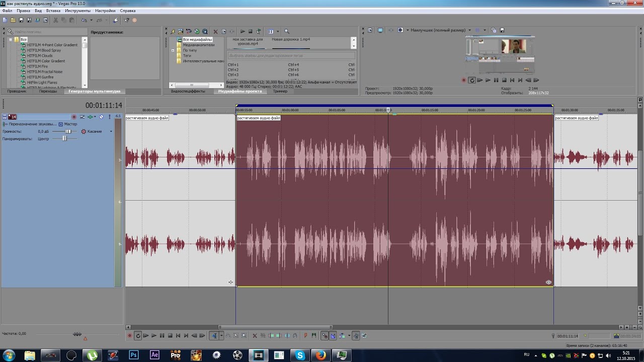
Task: Click the New project icon in main toolbar
Action: tap(5, 20)
